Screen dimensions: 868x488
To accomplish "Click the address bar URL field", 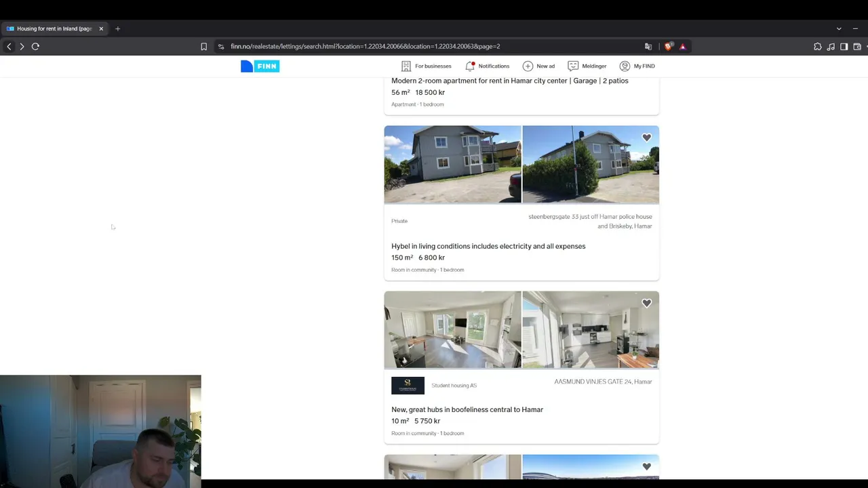I will [x=434, y=47].
